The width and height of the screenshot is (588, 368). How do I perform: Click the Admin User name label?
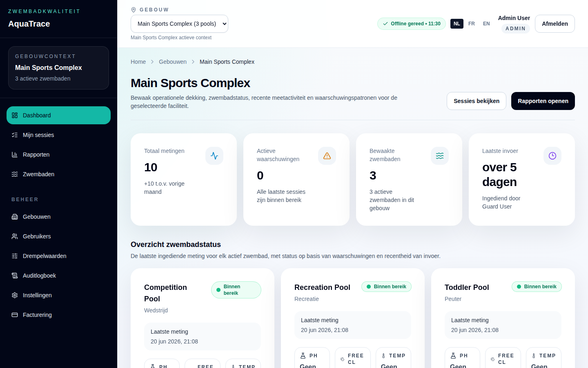point(514,18)
